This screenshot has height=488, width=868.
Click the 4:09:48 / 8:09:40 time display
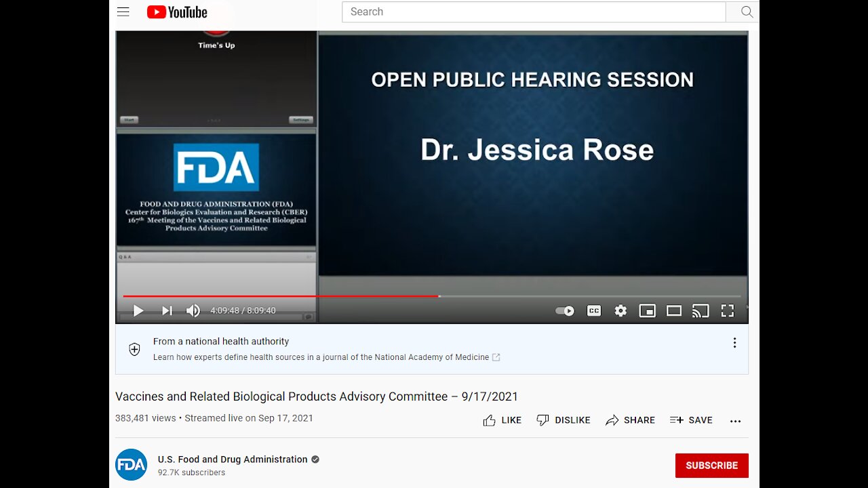pos(243,310)
